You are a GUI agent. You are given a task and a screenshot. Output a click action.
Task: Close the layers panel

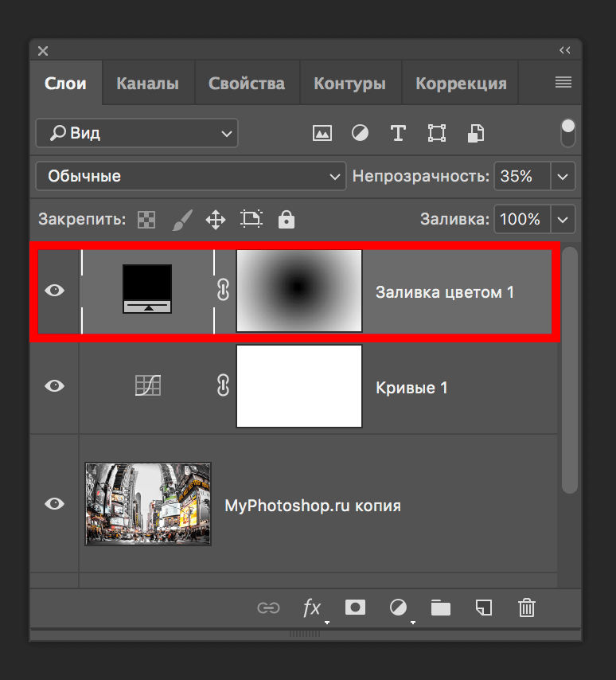click(x=43, y=51)
